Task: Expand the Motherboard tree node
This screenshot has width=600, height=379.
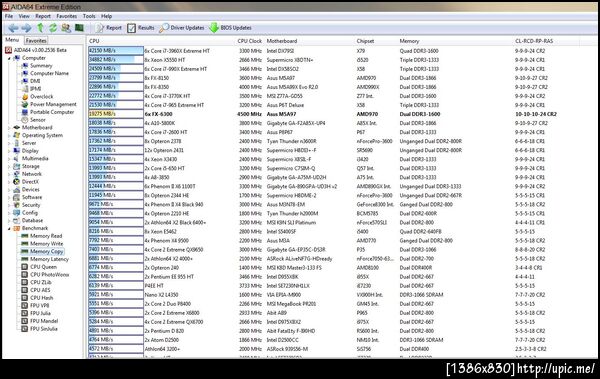Action: [9, 127]
